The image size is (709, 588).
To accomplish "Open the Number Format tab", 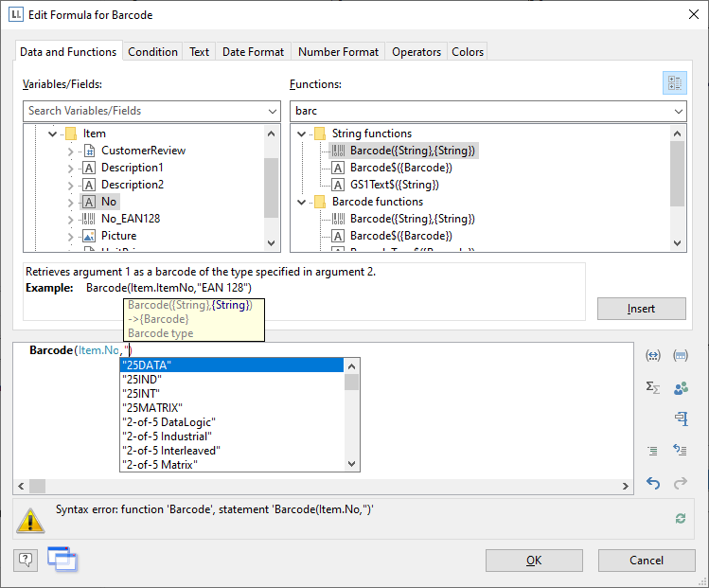I will point(338,52).
